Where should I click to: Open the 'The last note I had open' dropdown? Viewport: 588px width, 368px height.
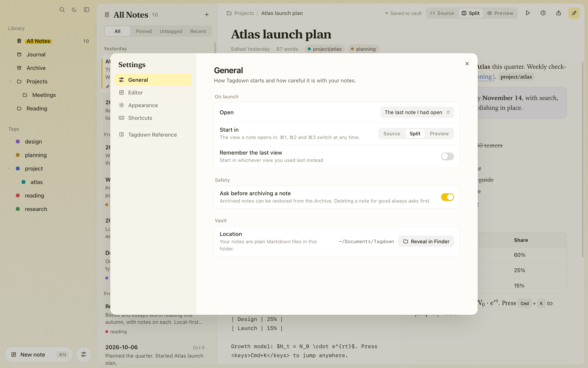[x=417, y=112]
